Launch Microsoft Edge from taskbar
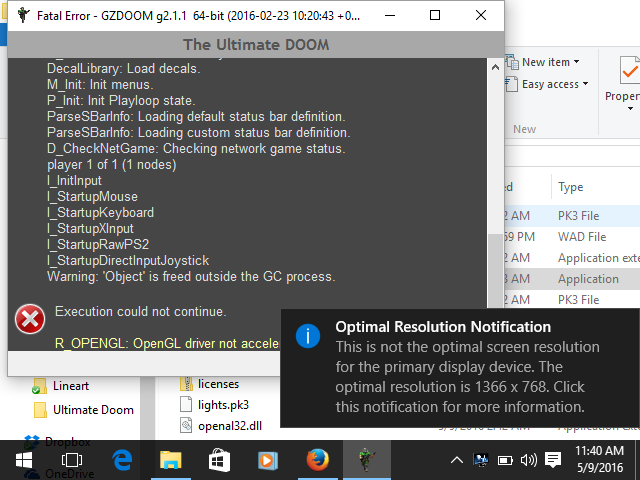Viewport: 640px width, 480px height. 122,460
